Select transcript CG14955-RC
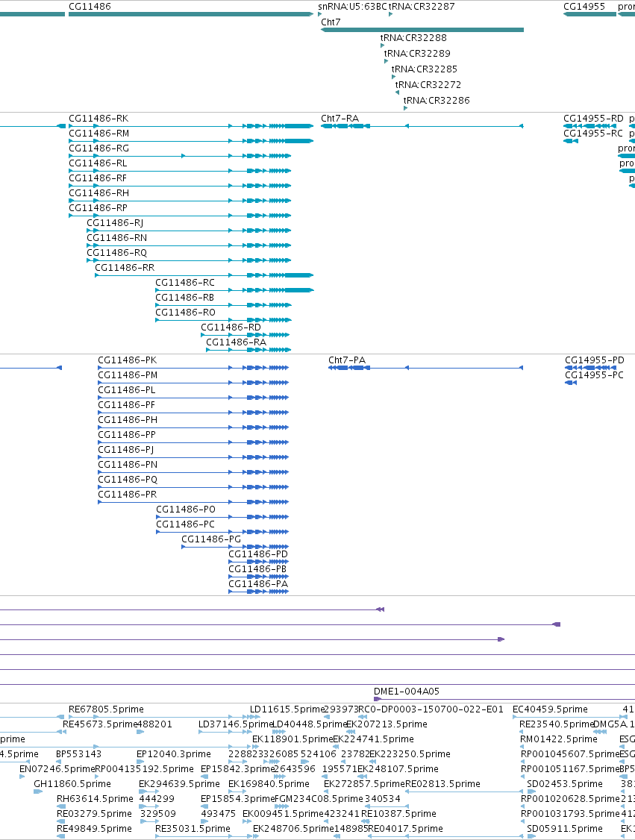Screen dimensions: 635x840 pyautogui.click(x=571, y=141)
